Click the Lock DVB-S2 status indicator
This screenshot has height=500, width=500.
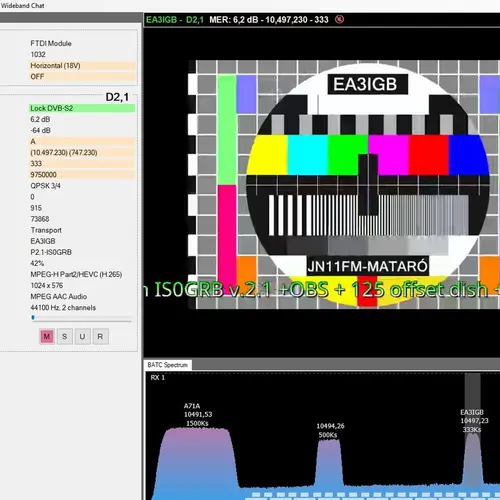pyautogui.click(x=82, y=108)
